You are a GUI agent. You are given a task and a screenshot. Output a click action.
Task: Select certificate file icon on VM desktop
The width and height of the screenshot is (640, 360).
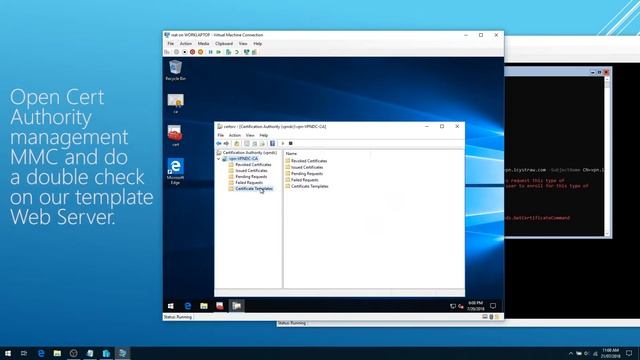pyautogui.click(x=176, y=103)
